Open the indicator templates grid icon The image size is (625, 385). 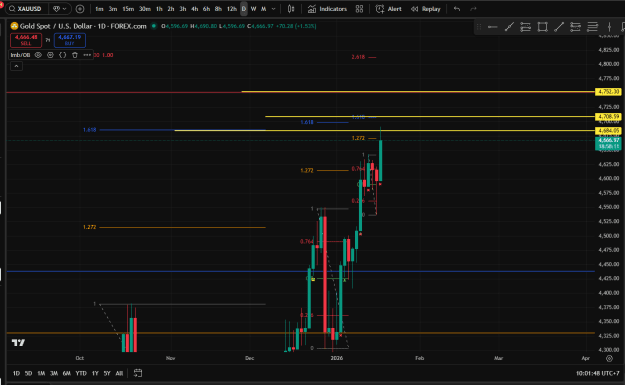point(359,9)
